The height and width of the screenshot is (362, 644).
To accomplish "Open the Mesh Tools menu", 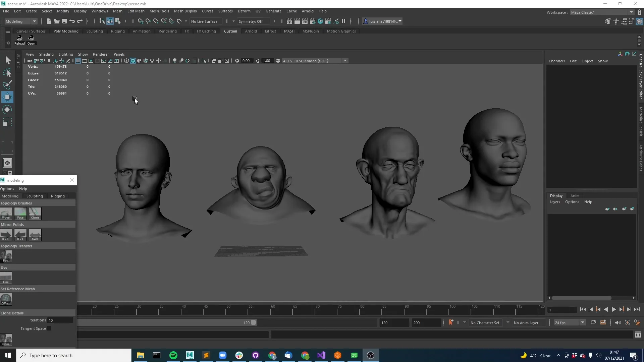I will (x=159, y=11).
